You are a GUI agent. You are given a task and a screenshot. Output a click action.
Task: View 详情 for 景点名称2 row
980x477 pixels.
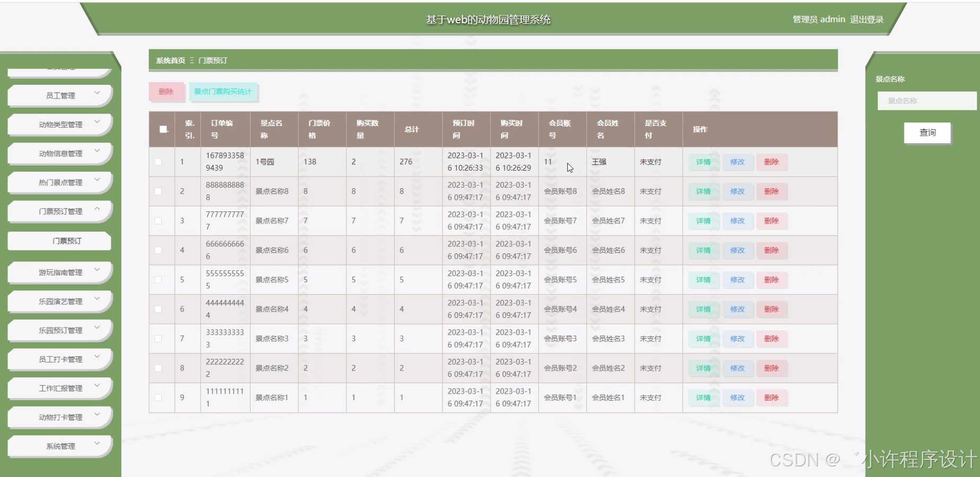point(703,368)
